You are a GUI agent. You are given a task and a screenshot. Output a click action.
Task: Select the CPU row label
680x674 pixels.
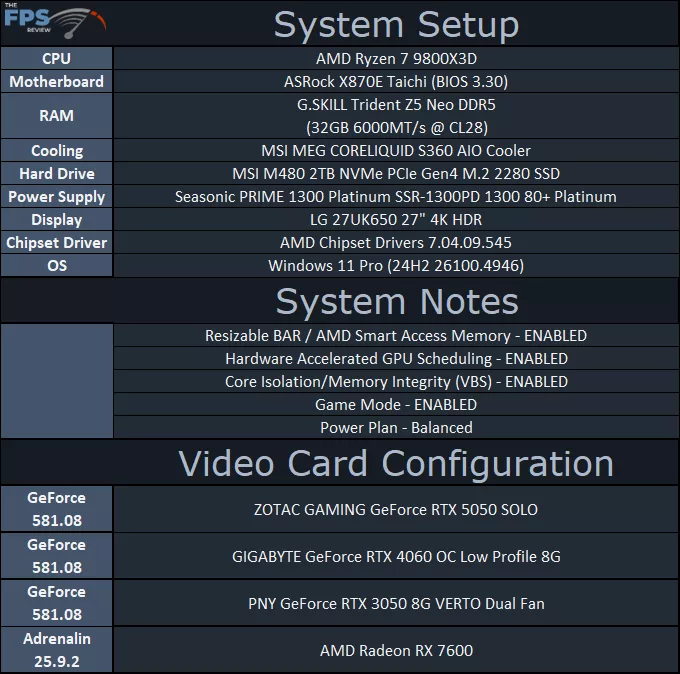tap(57, 59)
